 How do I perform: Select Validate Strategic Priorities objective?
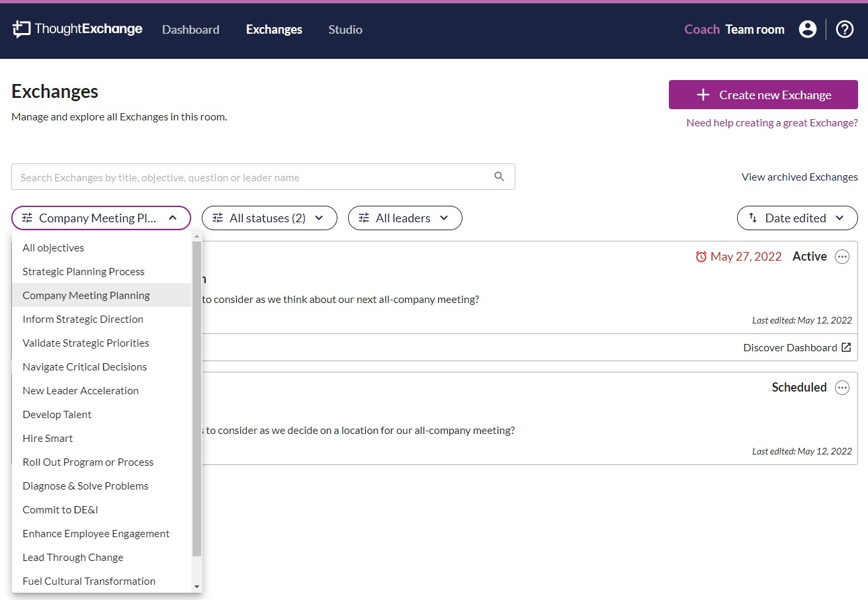tap(102, 343)
